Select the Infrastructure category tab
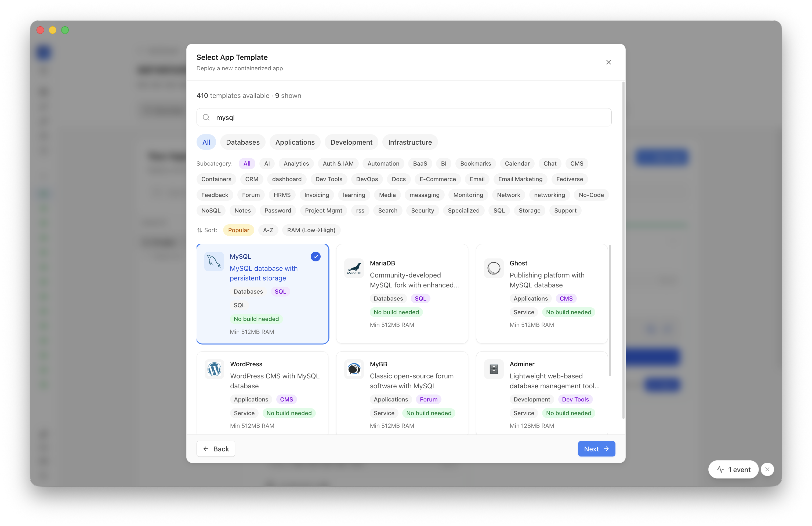The height and width of the screenshot is (526, 812). [x=410, y=142]
